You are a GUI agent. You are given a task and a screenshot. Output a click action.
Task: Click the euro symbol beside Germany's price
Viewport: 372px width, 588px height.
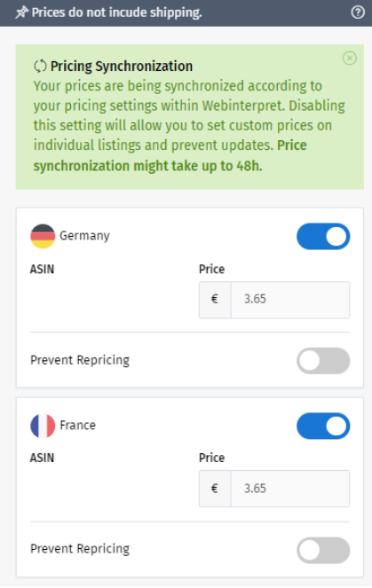215,300
